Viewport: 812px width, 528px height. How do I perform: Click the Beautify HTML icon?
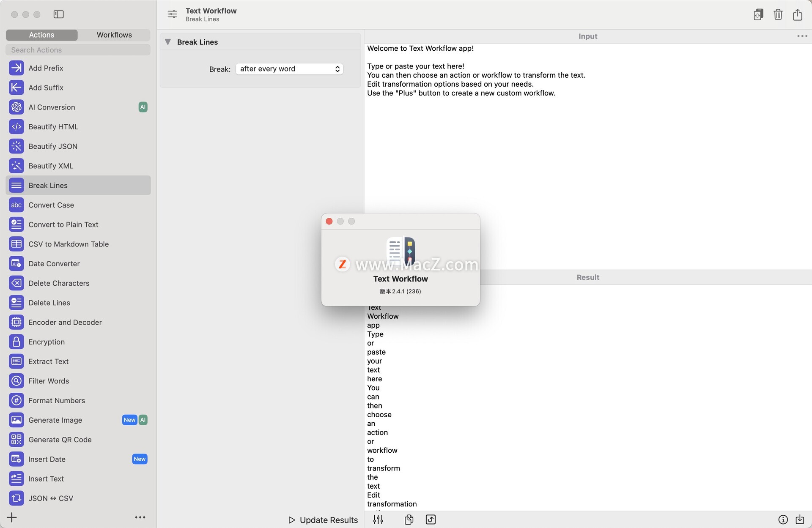pos(16,127)
